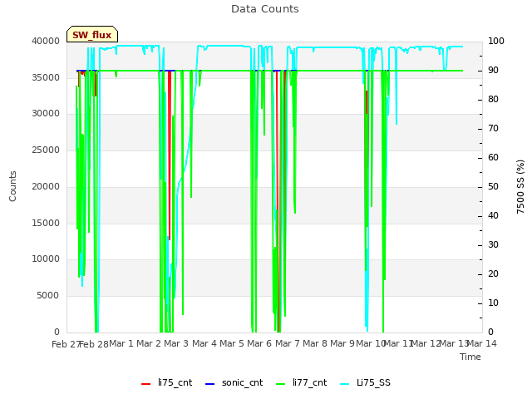Click the Mar 1 date tick label
Viewport: 532px width, 399px height.
click(x=121, y=343)
